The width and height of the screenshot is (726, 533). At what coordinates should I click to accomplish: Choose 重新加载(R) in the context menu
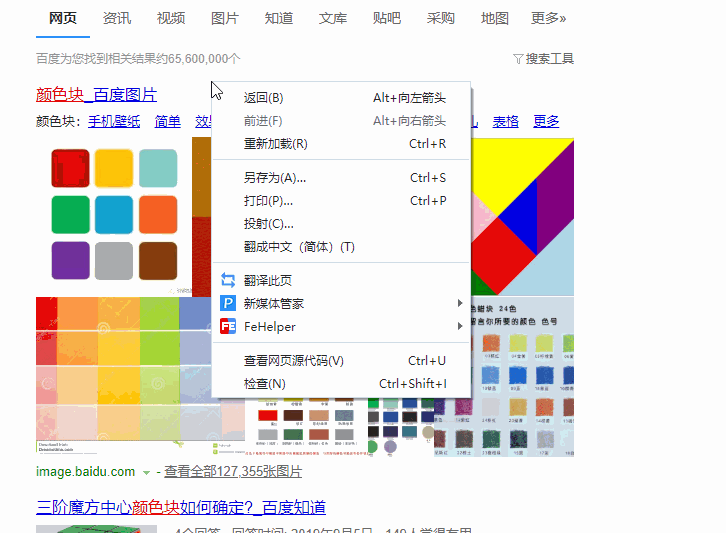(x=341, y=144)
